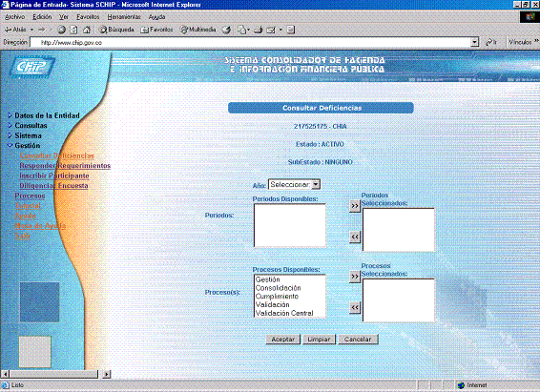Expand Datos de la Entidad tree item

(x=44, y=115)
